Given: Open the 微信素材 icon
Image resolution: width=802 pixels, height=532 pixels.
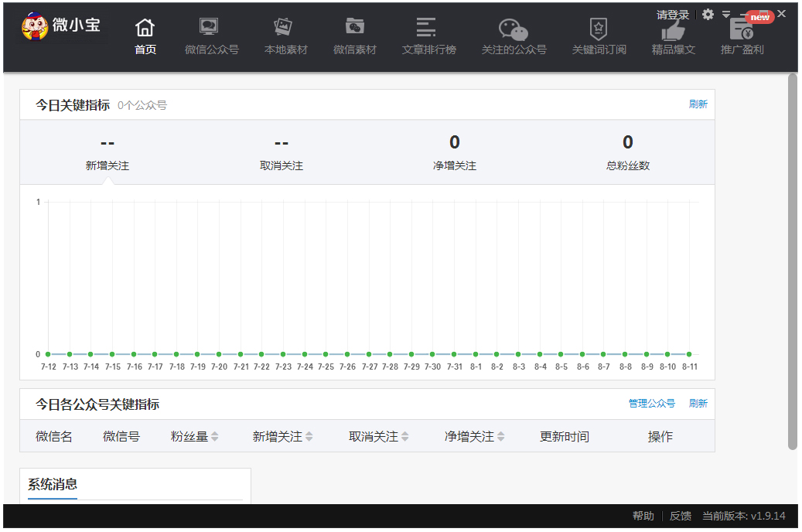Looking at the screenshot, I should [x=354, y=31].
